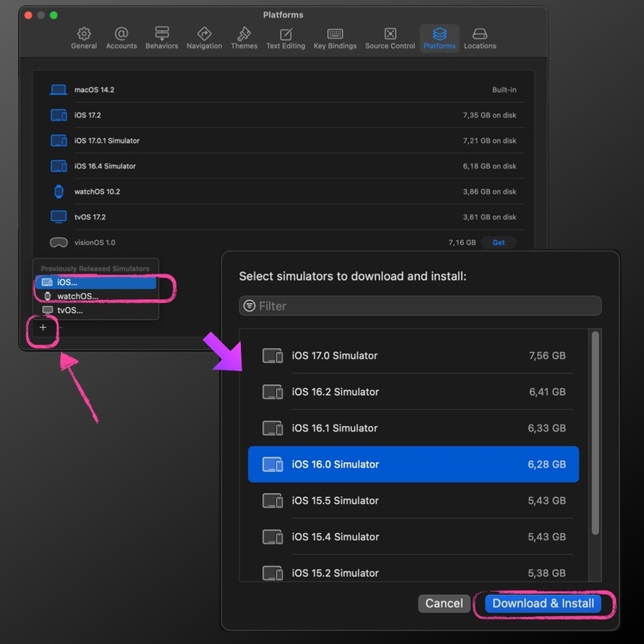Select the tvOS 17.2 label
Screen dimensions: 644x644
tap(89, 217)
